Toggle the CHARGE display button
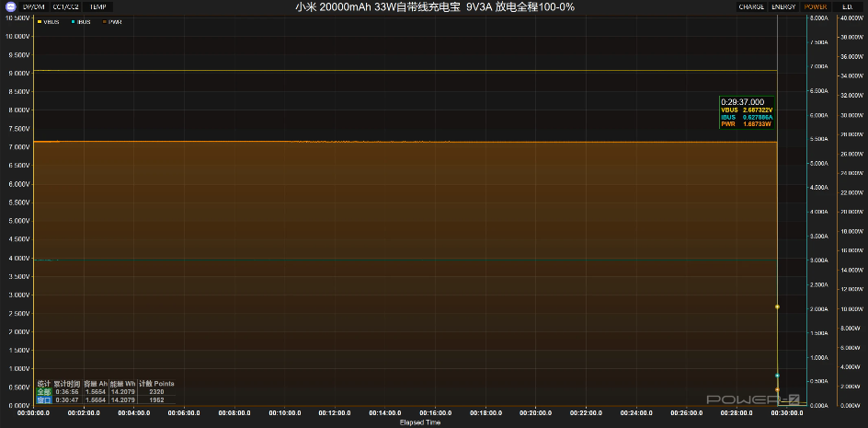Screen dimensions: 868x428 [751, 7]
